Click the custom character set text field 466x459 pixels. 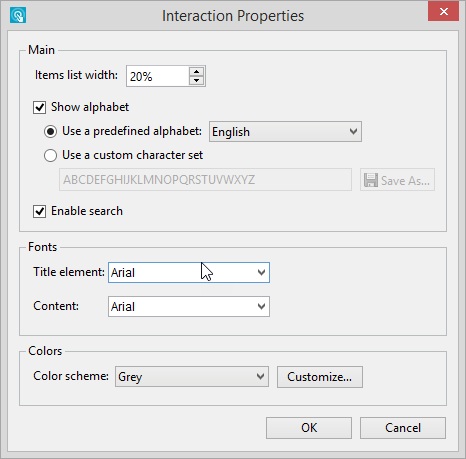[205, 180]
